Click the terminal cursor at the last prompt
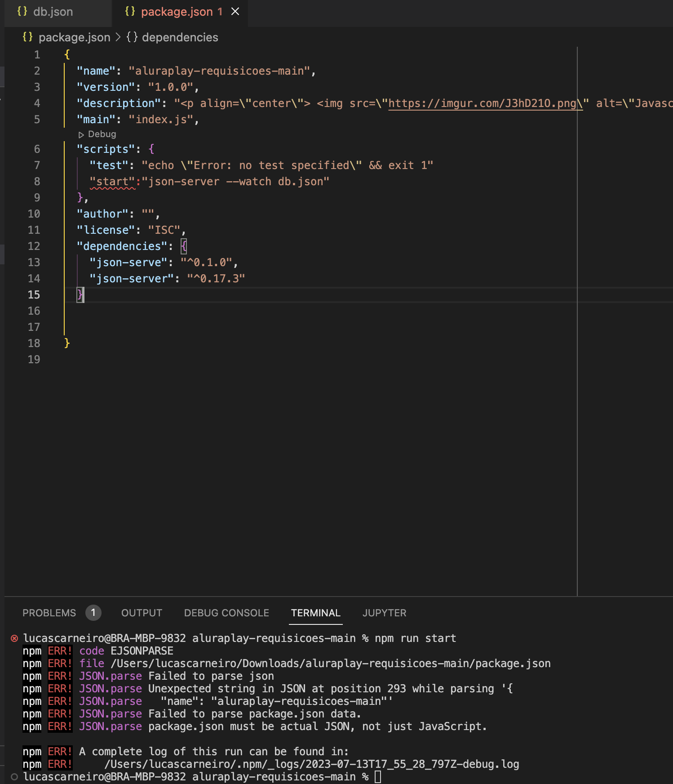This screenshot has height=784, width=673. pos(378,777)
